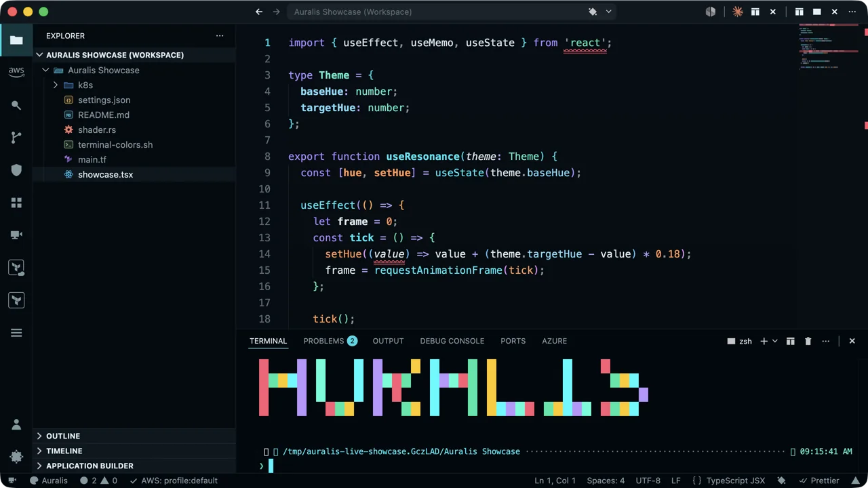Go back with the left arrow
The height and width of the screenshot is (488, 868).
point(259,12)
